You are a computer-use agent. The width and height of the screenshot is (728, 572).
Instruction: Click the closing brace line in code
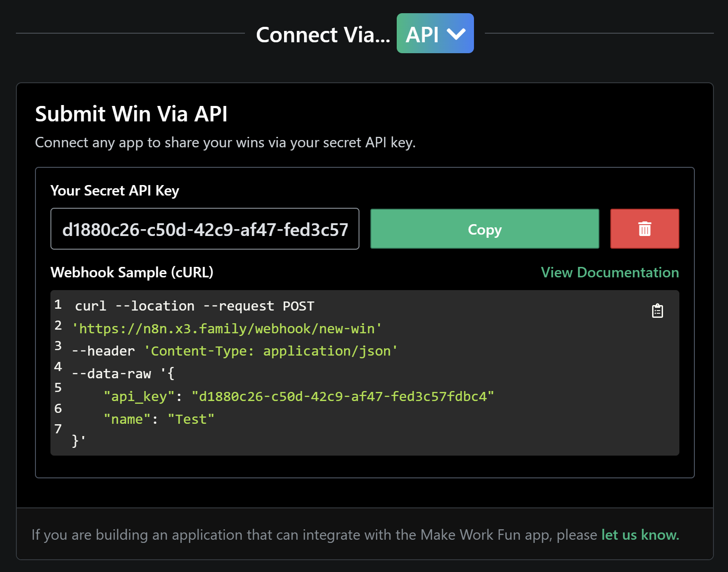[79, 441]
